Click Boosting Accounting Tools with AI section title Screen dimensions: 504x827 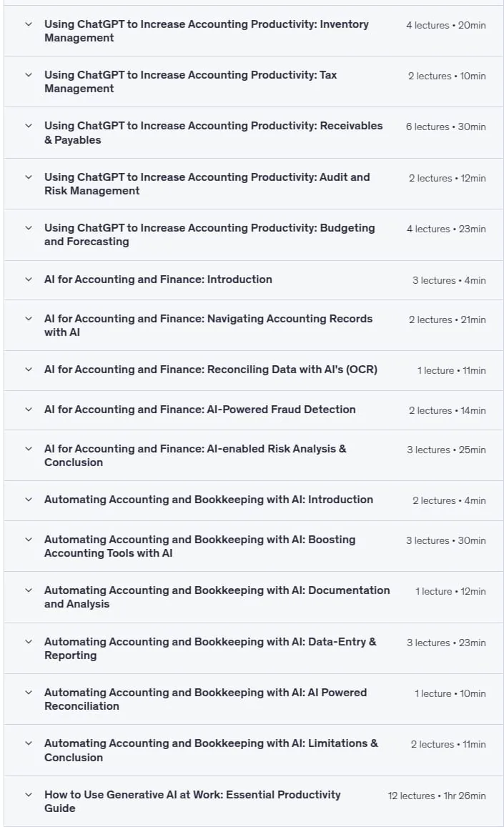[200, 546]
